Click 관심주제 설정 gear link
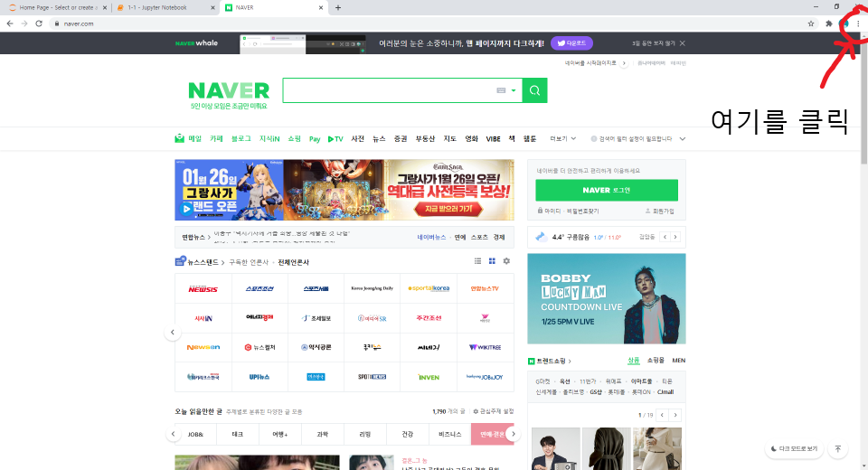This screenshot has height=470, width=868. (x=494, y=412)
